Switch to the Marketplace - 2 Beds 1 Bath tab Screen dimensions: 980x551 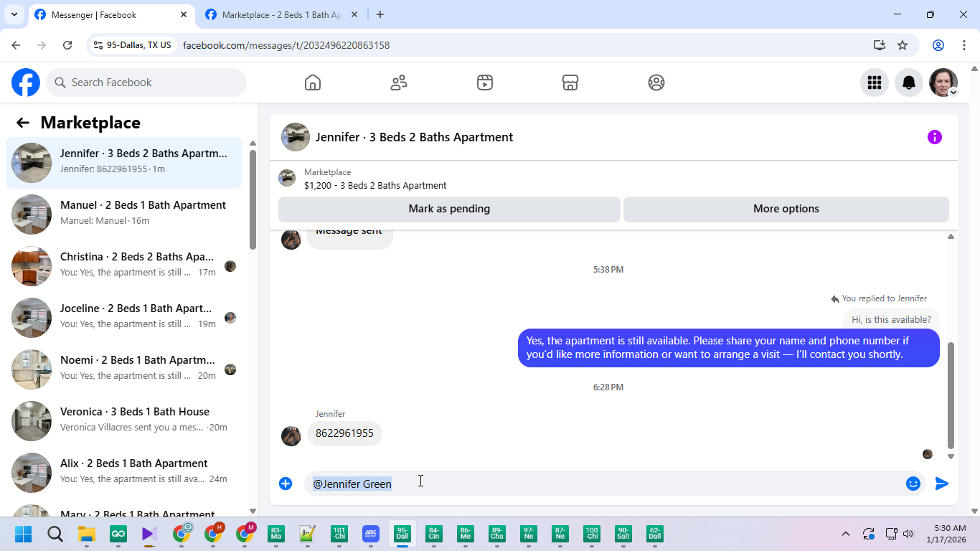point(281,15)
